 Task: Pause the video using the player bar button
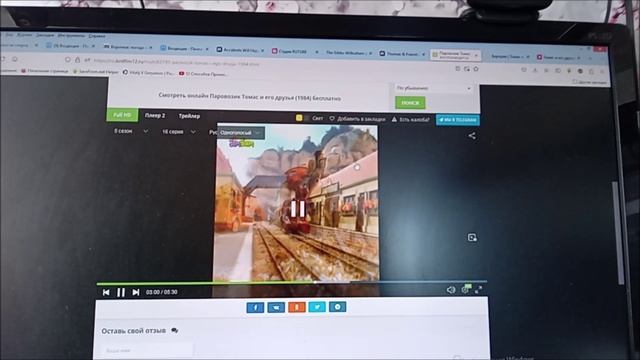tap(121, 292)
